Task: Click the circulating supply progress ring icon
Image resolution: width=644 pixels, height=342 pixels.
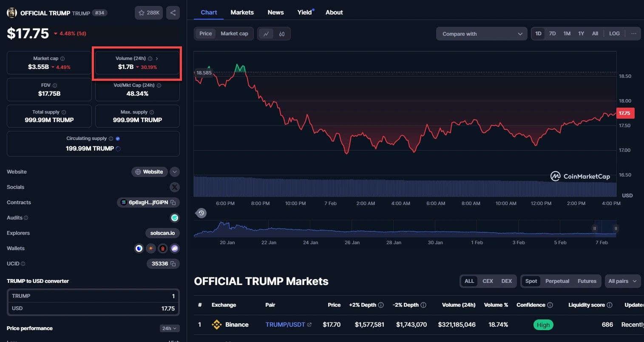Action: click(118, 149)
